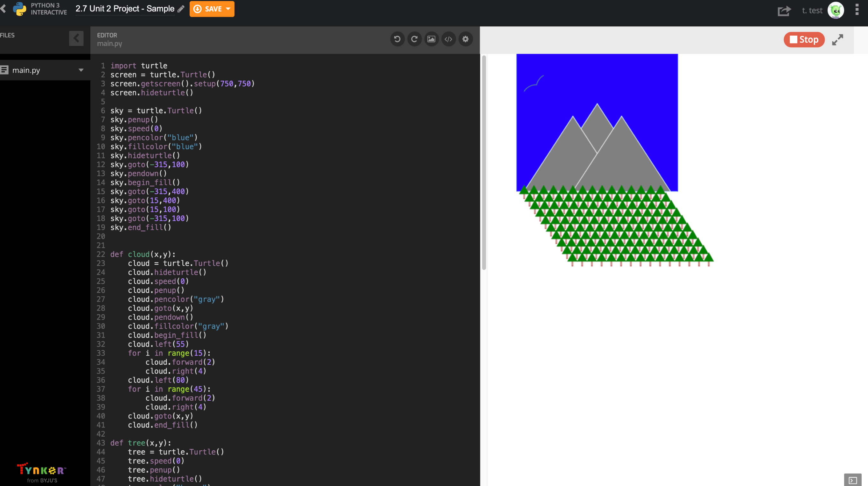The height and width of the screenshot is (486, 868).
Task: Click line 1 'import turtle'
Action: coord(139,65)
